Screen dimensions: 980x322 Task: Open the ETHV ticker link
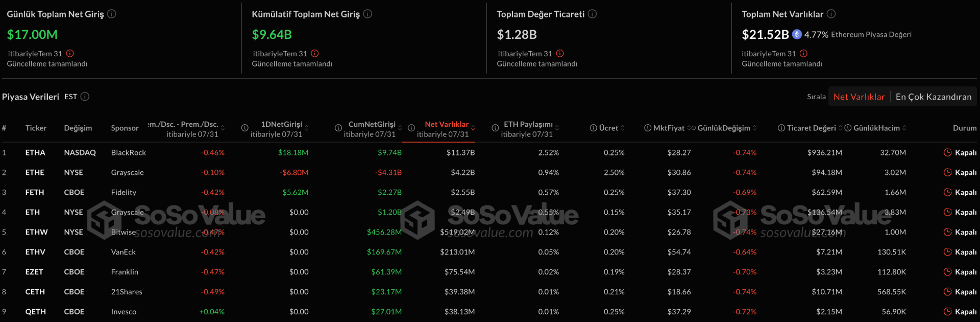[35, 252]
